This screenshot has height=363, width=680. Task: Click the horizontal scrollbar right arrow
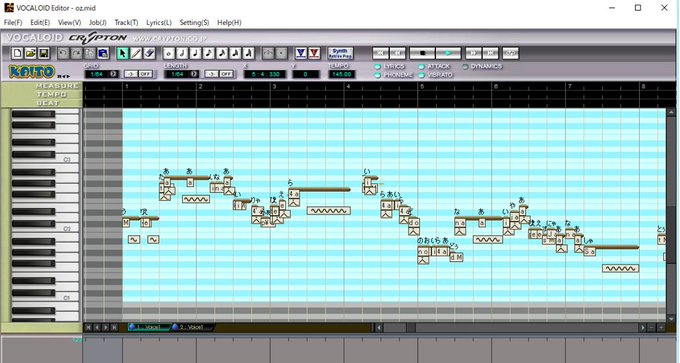pos(643,327)
